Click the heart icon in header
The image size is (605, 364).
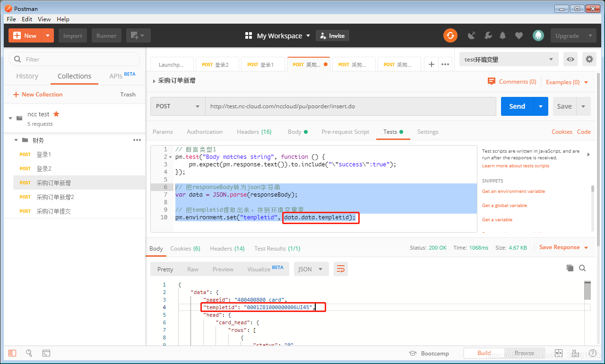pyautogui.click(x=519, y=35)
